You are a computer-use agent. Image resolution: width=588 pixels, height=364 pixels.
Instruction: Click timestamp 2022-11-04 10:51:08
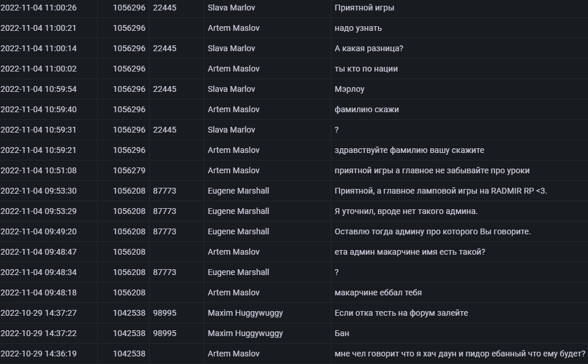[x=38, y=170]
